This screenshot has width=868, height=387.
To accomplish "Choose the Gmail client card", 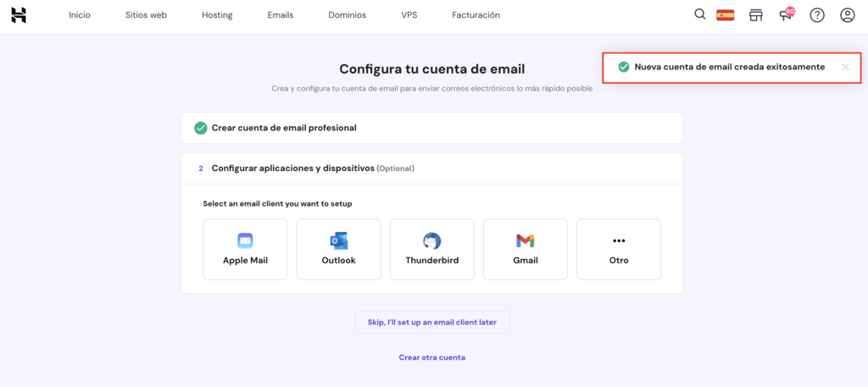I will tap(526, 249).
